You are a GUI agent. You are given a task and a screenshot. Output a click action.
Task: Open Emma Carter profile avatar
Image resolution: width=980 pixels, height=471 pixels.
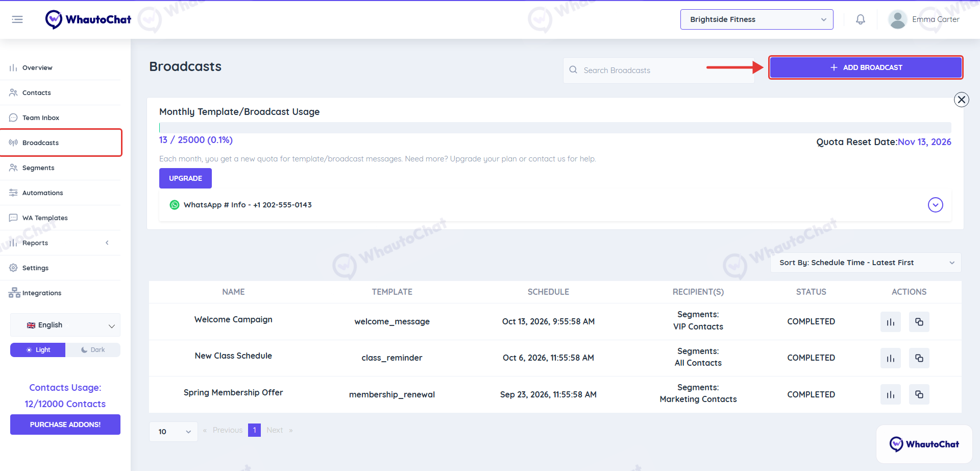tap(897, 19)
